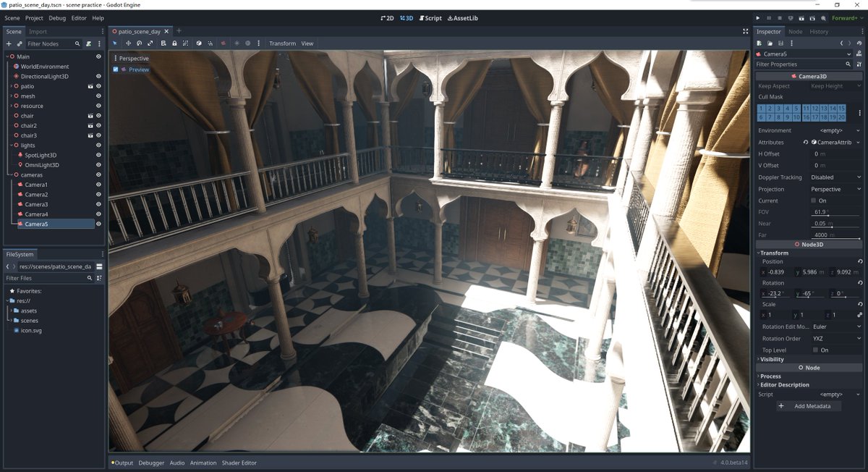Switch to the Script workspace
The image size is (868, 472).
click(x=430, y=18)
